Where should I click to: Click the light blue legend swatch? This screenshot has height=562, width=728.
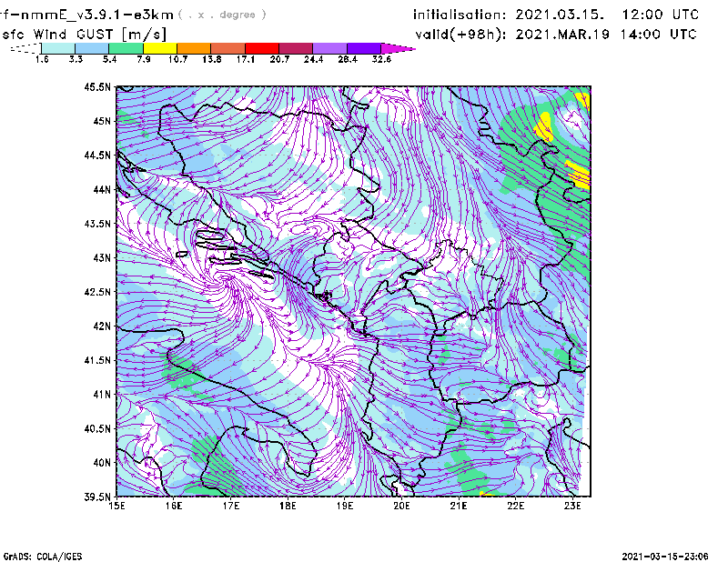coord(92,48)
